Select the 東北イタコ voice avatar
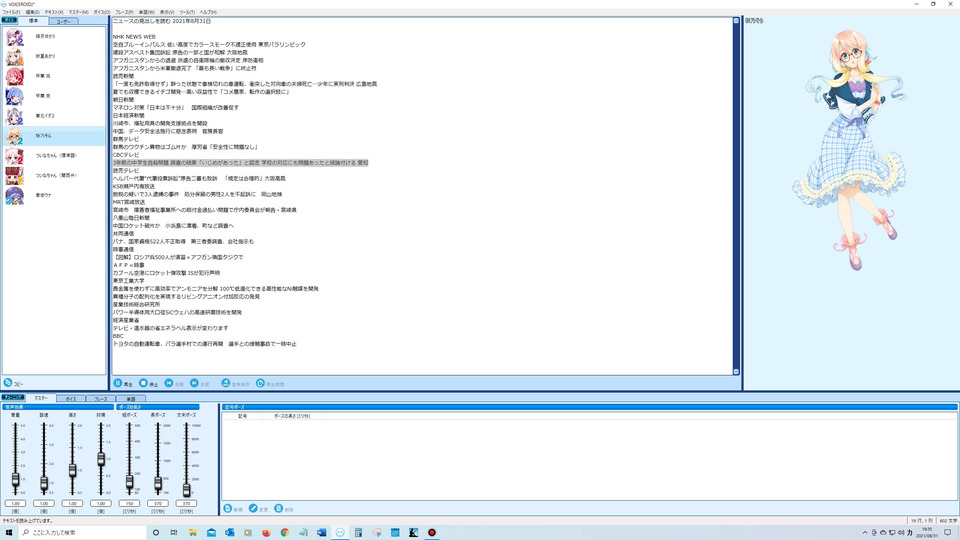The width and height of the screenshot is (960, 540). point(15,116)
